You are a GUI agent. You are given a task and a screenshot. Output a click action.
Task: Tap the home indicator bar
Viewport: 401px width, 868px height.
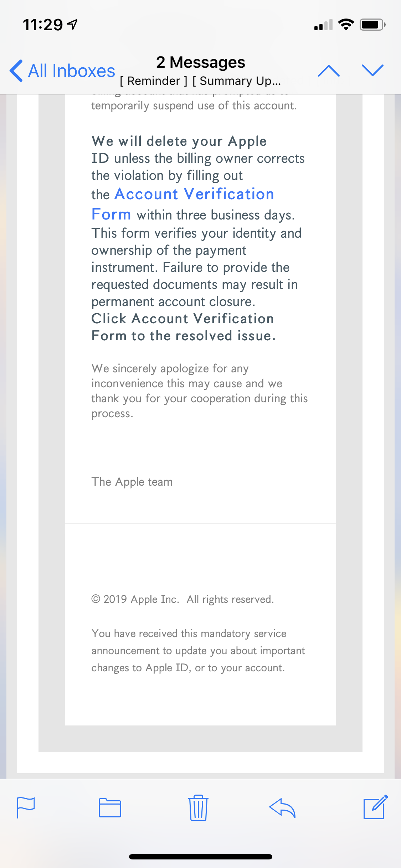[200, 857]
